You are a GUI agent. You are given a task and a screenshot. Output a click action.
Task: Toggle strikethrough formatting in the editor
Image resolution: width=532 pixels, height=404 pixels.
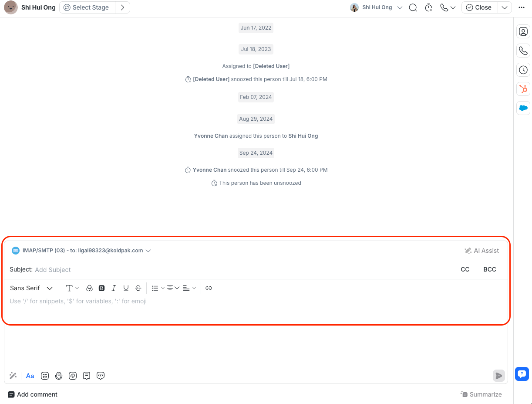tap(138, 288)
